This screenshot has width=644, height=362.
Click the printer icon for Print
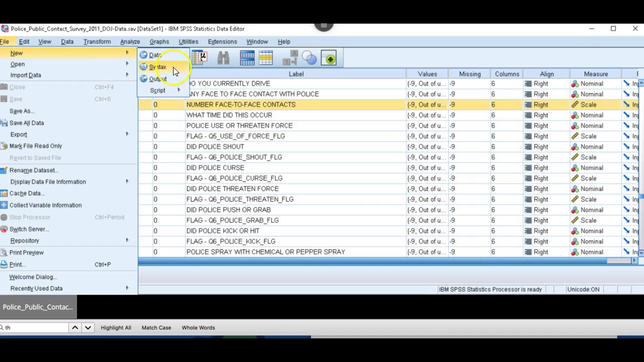(x=4, y=264)
